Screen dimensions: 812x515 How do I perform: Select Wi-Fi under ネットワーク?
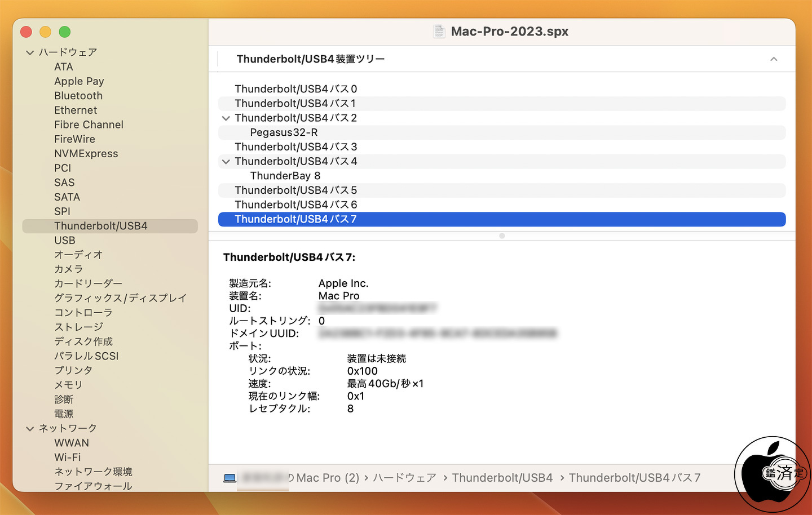click(x=67, y=458)
